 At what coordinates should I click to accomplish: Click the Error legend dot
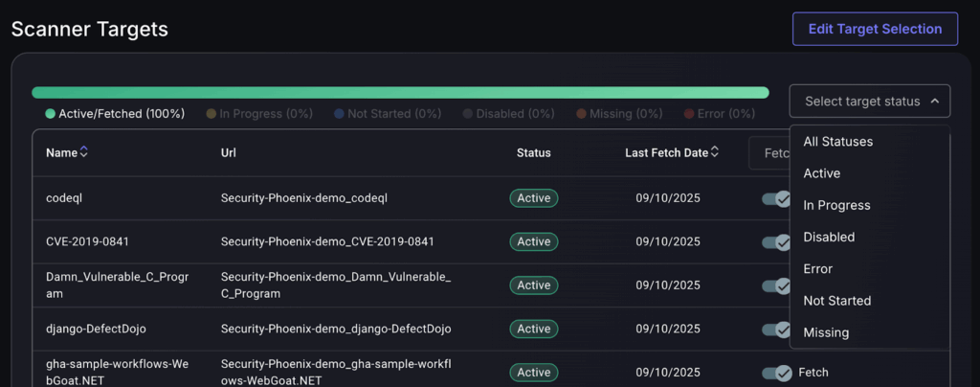point(689,114)
